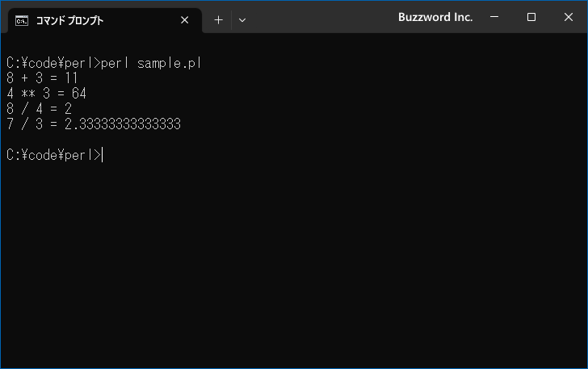The image size is (588, 369).
Task: Expand the new tab profile dropdown
Action: 242,20
